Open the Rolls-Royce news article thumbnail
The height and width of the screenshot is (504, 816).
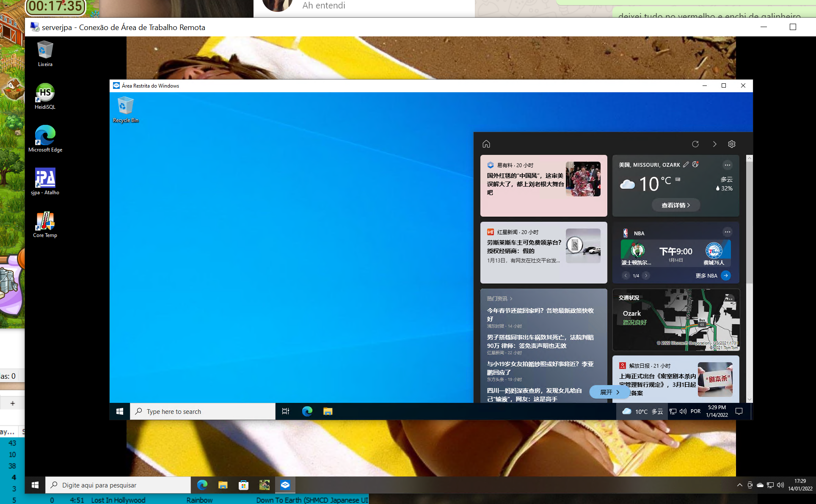[x=583, y=246]
